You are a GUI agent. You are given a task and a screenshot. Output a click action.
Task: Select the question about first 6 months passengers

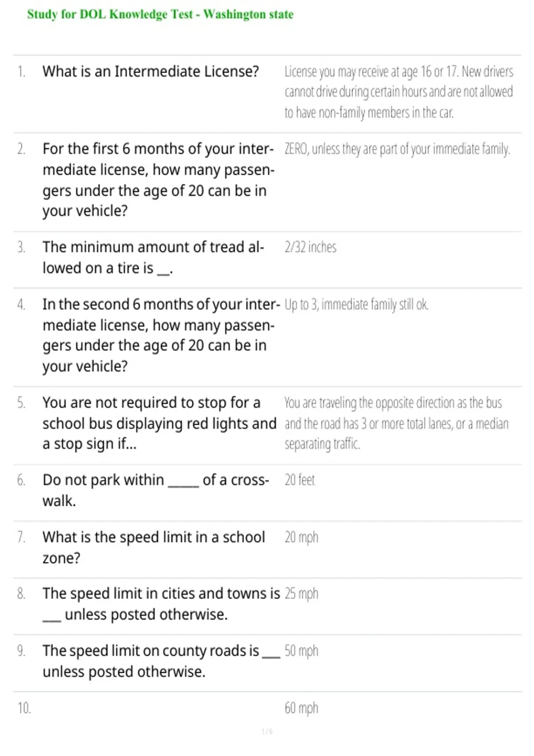coord(158,180)
